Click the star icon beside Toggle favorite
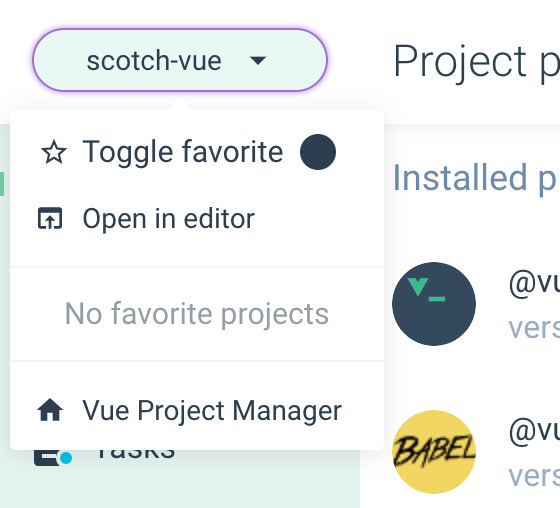The width and height of the screenshot is (560, 508). [x=54, y=152]
